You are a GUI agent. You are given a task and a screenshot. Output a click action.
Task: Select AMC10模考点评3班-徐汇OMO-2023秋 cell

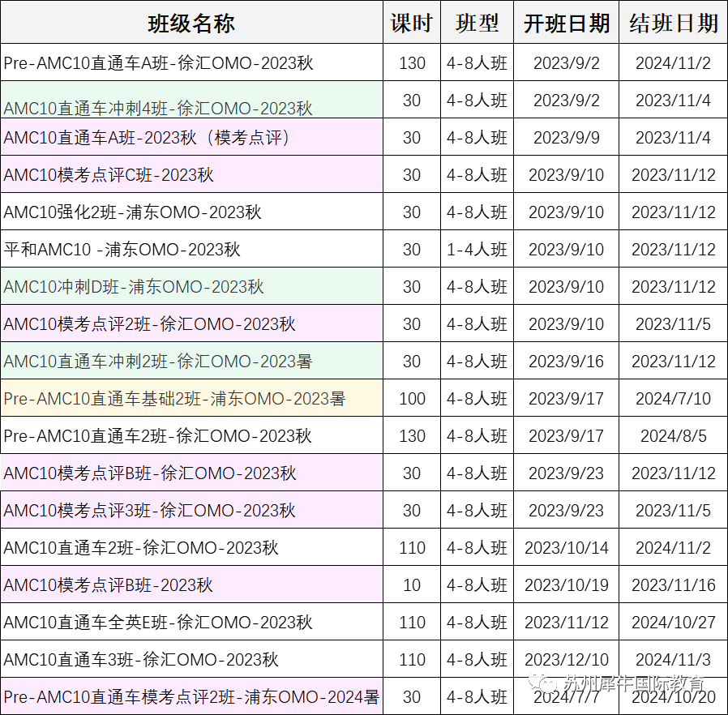191,510
